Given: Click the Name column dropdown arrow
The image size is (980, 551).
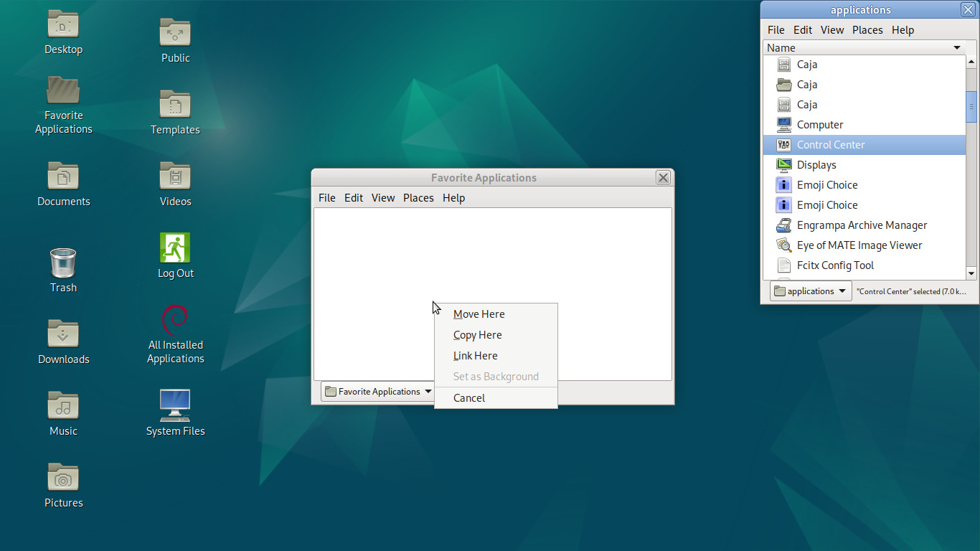Looking at the screenshot, I should [957, 48].
